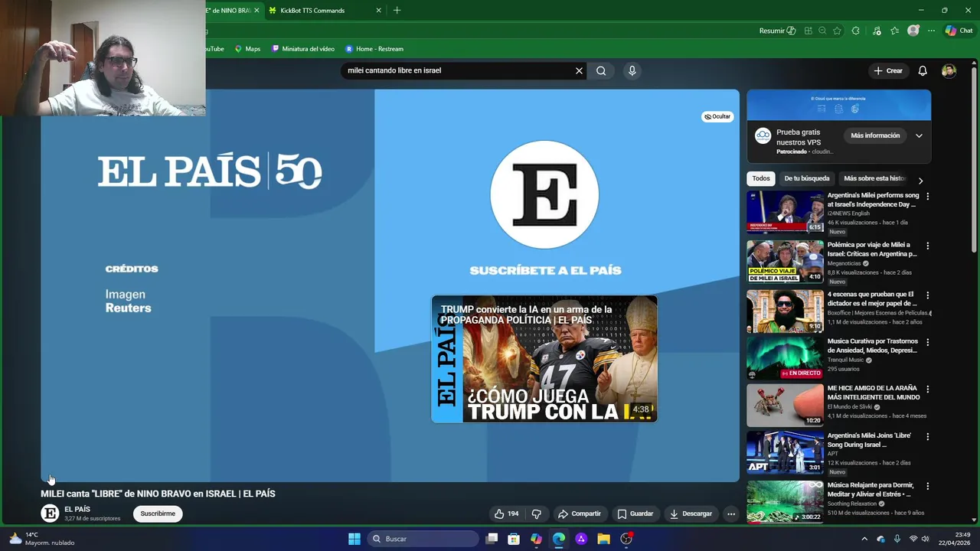Screen dimensions: 980x551
Task: Open the YouTube account avatar menu
Action: tap(949, 70)
